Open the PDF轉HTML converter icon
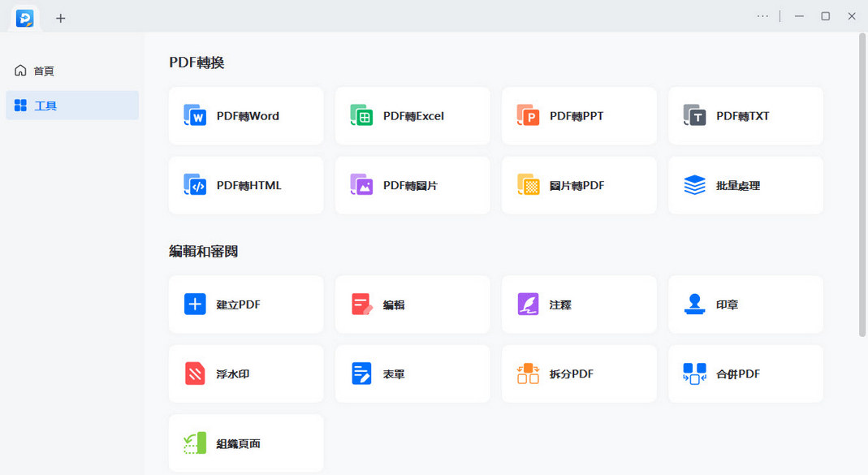868x475 pixels. (x=195, y=185)
